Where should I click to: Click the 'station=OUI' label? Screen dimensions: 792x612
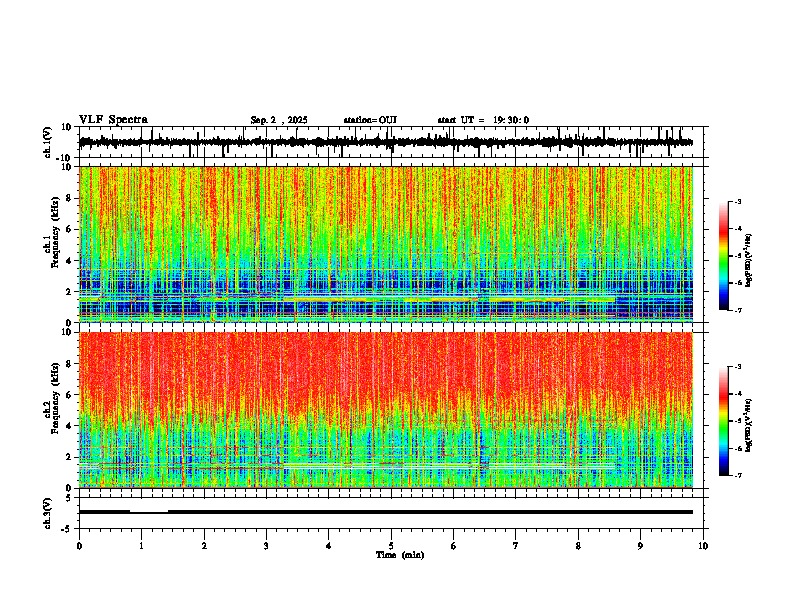tap(370, 120)
